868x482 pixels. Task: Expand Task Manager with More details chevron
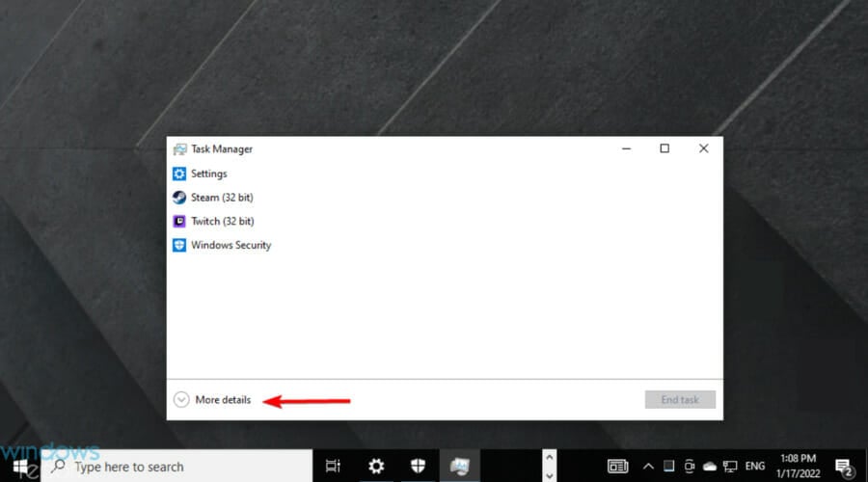coord(181,399)
